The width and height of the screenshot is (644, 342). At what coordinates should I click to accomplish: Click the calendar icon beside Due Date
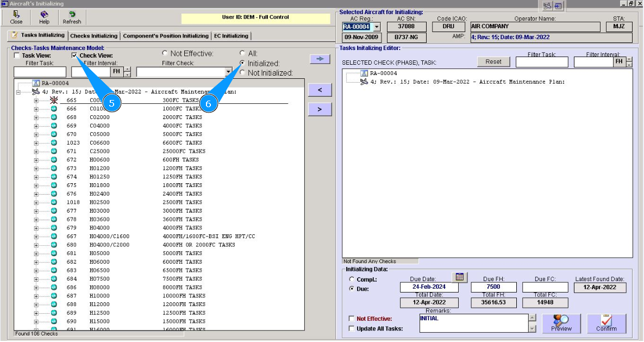(x=459, y=277)
